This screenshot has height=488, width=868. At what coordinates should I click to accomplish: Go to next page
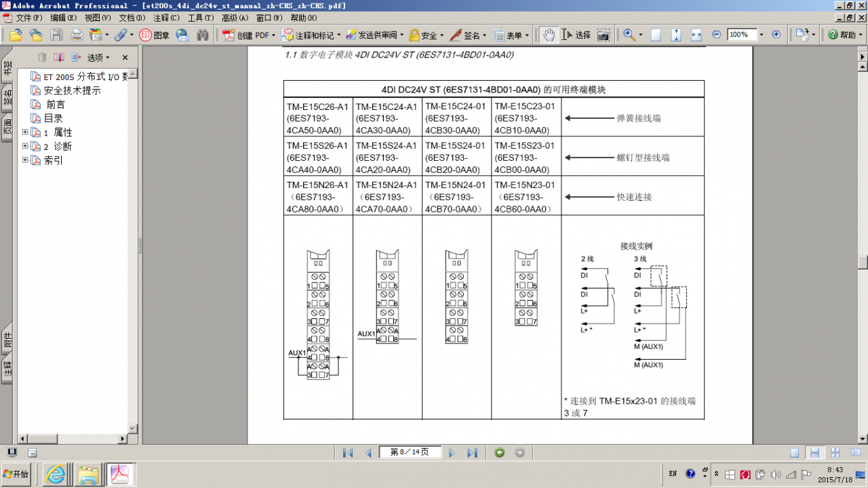click(x=452, y=453)
